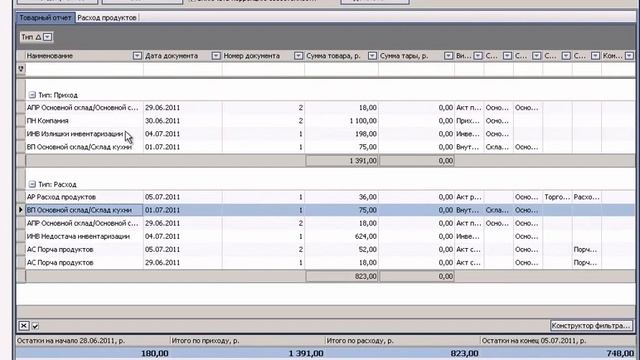Viewport: 640px width, 360px height.
Task: Click the Расход group total 823,00
Action: point(342,276)
